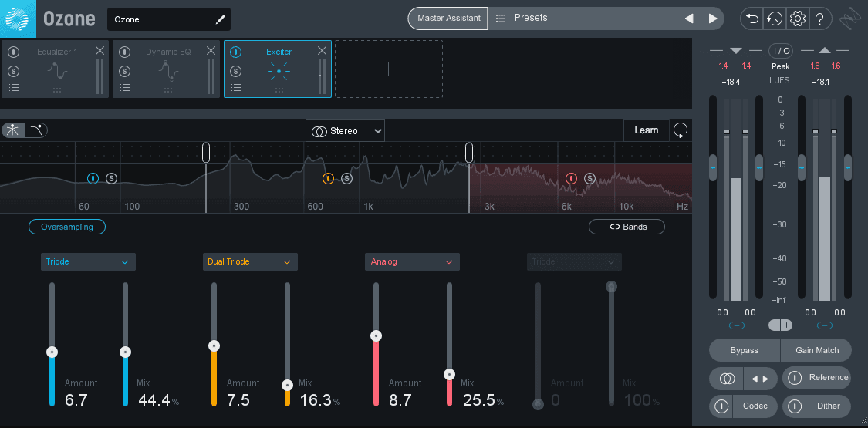Screen dimensions: 868x428
Task: Click the Link Bands button
Action: tap(627, 227)
